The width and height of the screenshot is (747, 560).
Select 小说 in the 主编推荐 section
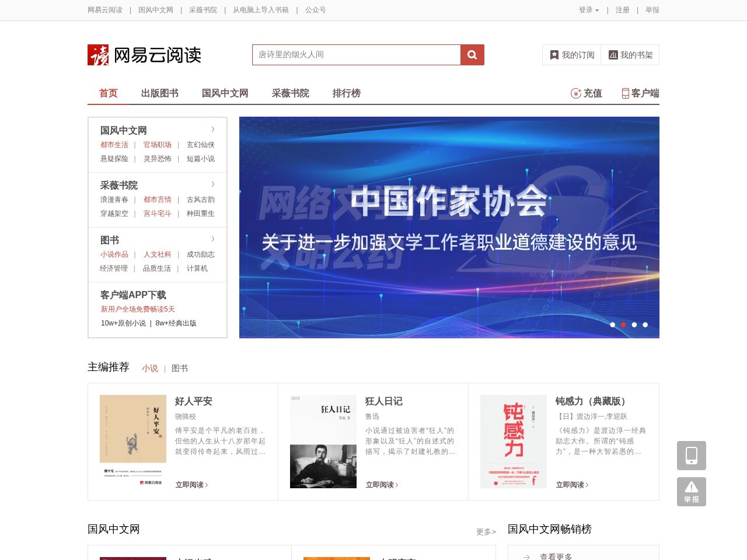pyautogui.click(x=149, y=368)
